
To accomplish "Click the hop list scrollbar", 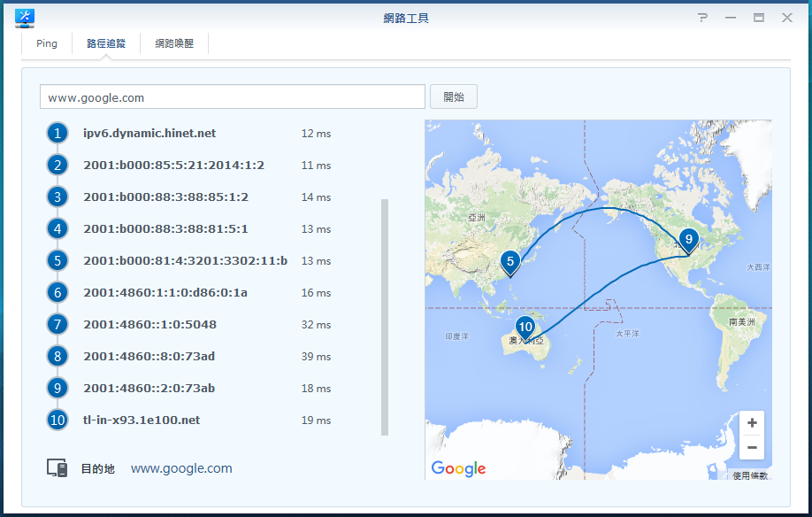I will click(384, 317).
